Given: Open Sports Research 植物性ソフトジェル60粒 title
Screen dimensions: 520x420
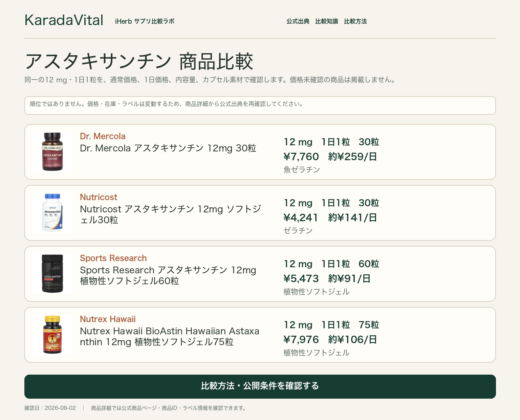Looking at the screenshot, I should [168, 275].
